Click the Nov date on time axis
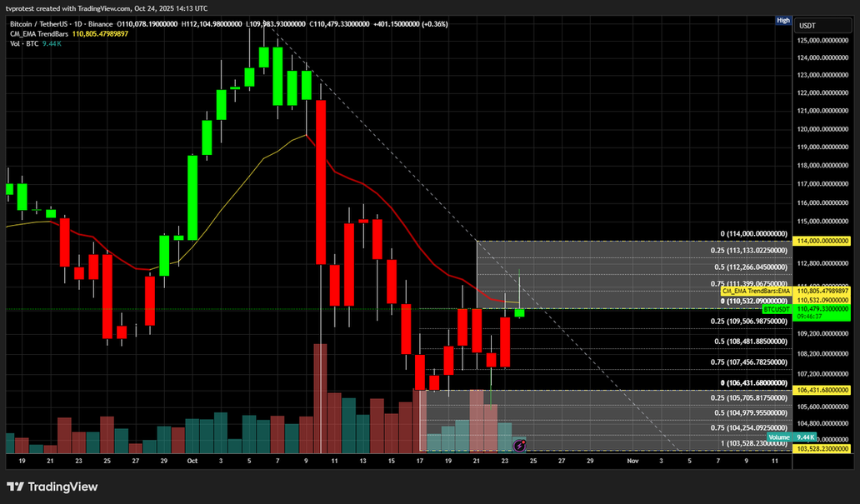 point(633,460)
